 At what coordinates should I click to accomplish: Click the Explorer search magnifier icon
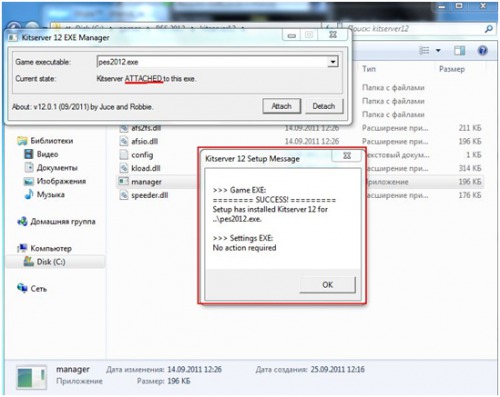pyautogui.click(x=489, y=29)
